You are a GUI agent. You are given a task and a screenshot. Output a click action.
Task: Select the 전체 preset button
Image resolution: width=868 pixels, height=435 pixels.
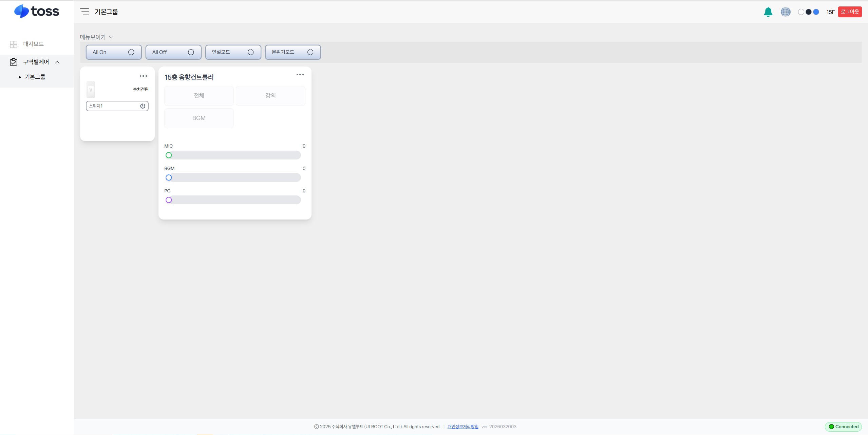point(199,96)
